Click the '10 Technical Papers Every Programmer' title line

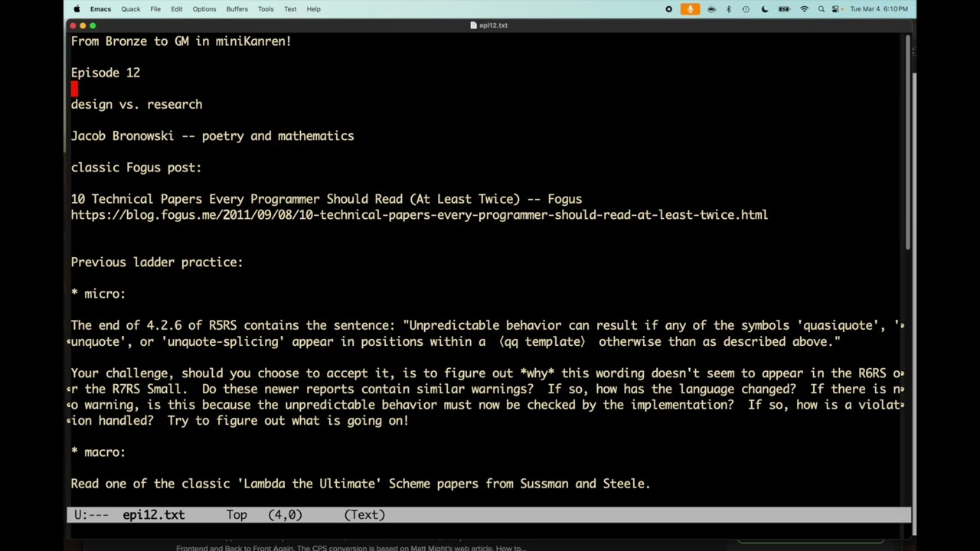tap(327, 199)
